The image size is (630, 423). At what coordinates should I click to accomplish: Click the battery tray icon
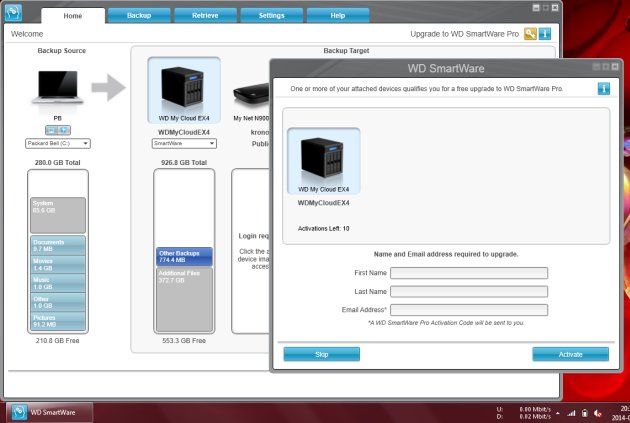pos(585,413)
